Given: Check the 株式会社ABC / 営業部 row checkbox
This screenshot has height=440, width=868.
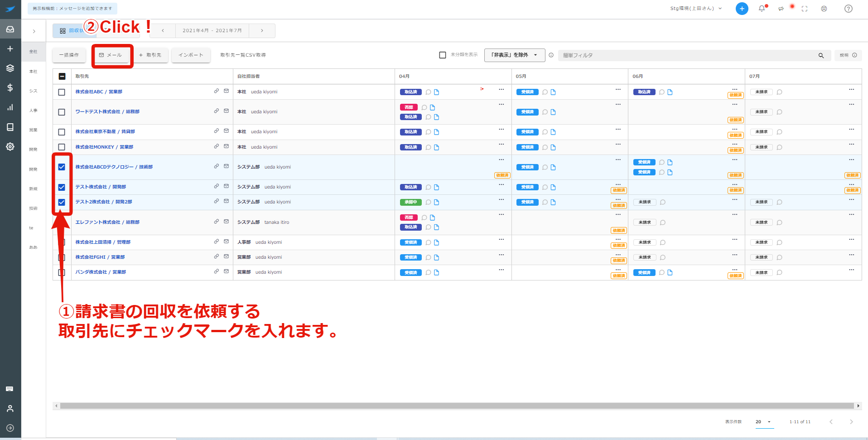Looking at the screenshot, I should (x=62, y=92).
